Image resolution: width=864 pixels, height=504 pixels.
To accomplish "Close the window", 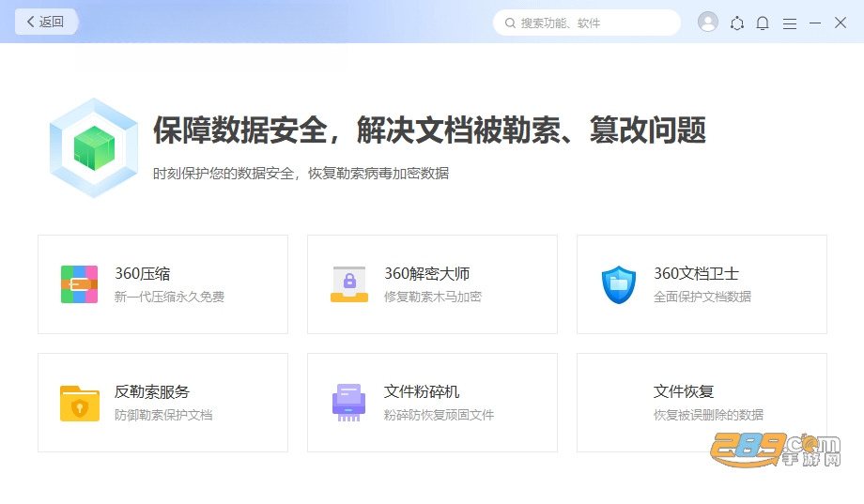I will pyautogui.click(x=841, y=23).
